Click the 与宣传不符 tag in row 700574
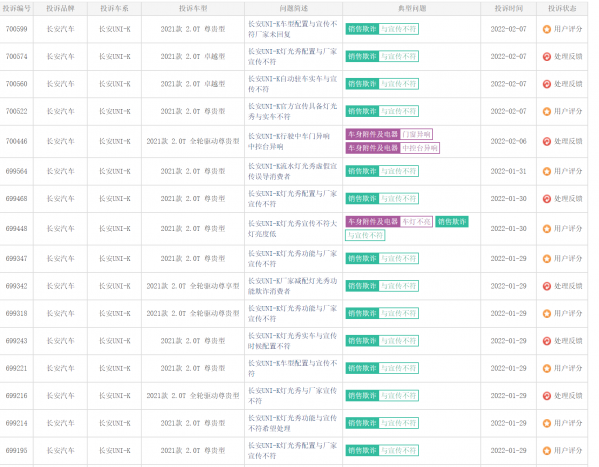This screenshot has width=599, height=467. pos(398,57)
